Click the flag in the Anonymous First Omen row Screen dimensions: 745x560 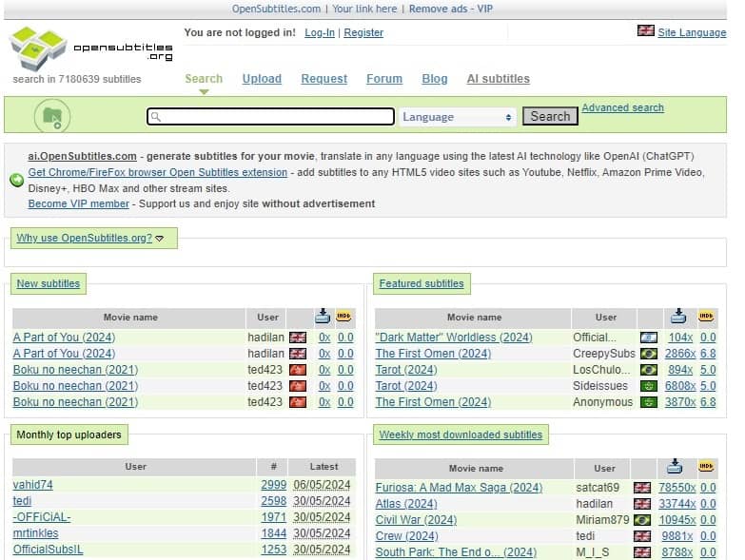(649, 402)
